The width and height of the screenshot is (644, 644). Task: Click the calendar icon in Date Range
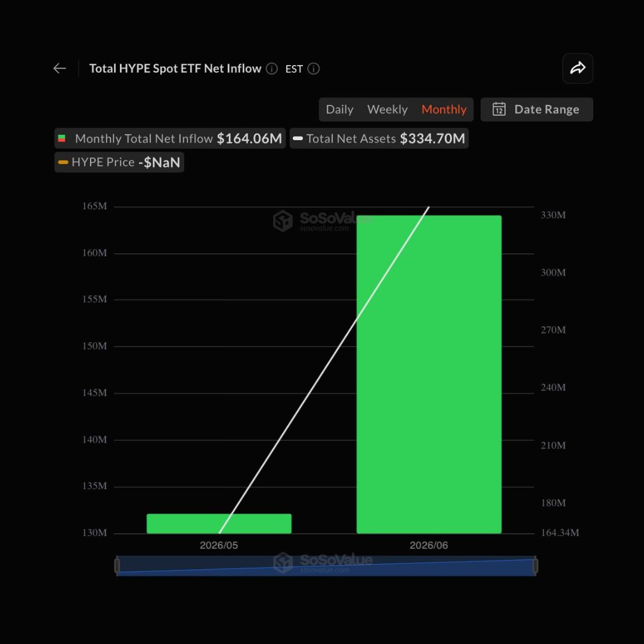pyautogui.click(x=499, y=109)
